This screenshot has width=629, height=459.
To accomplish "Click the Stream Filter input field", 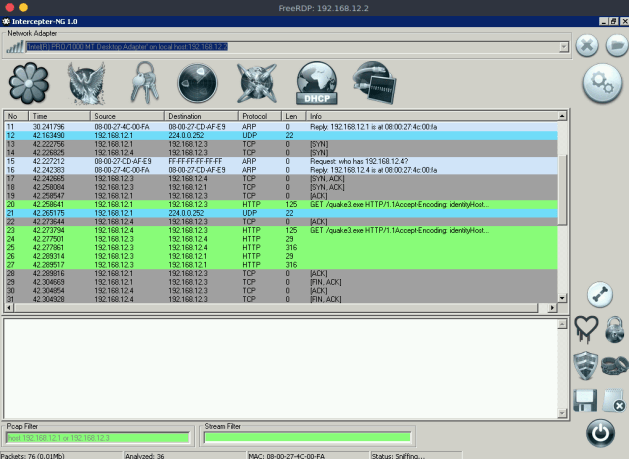I will 307,437.
